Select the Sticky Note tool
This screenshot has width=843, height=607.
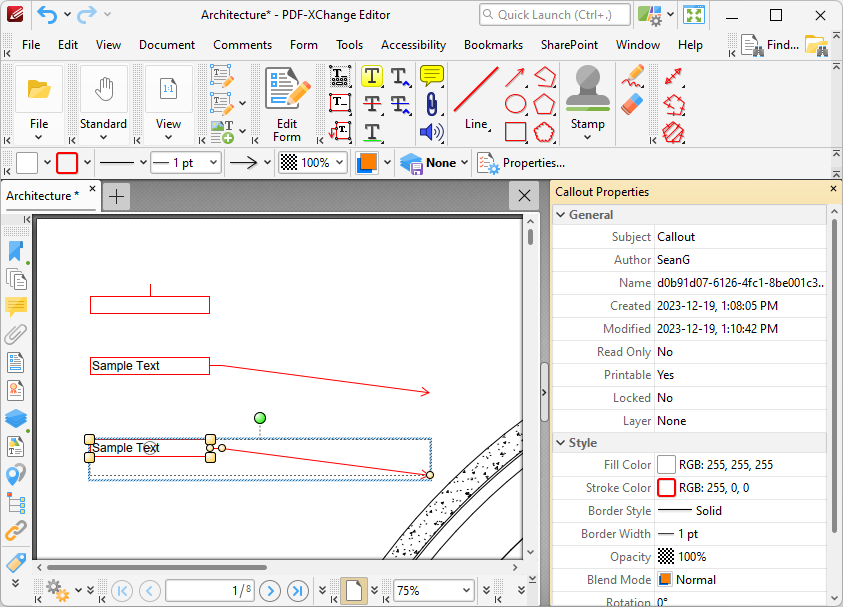click(432, 75)
